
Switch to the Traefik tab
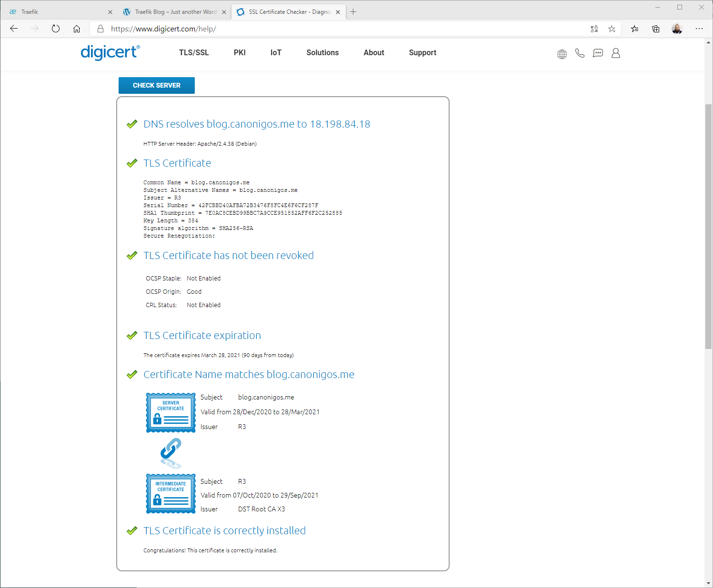tap(57, 12)
